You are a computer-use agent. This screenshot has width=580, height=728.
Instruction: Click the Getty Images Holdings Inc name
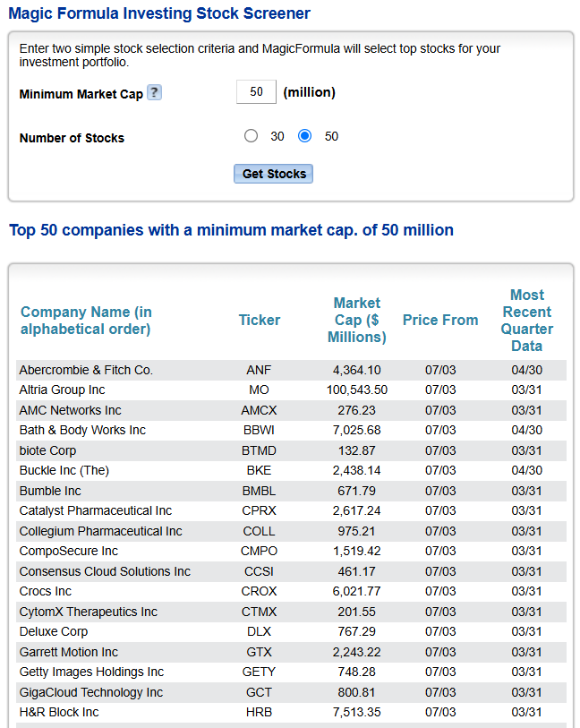pos(91,672)
